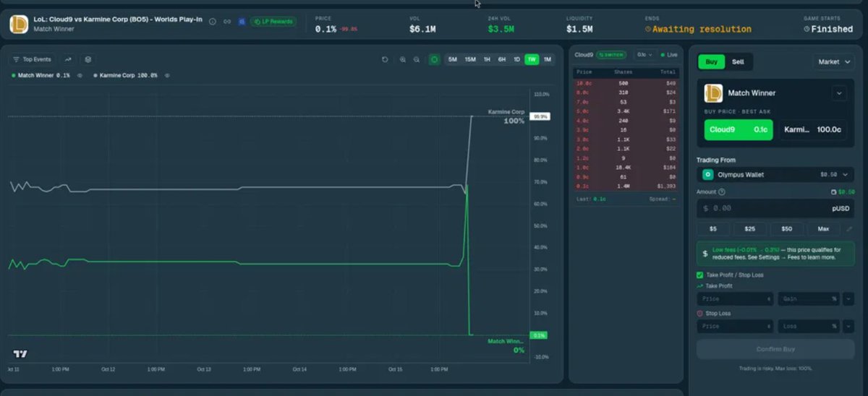Screen dimensions: 868x396
Task: Choose the Cloud9 0.1c outcome button
Action: coord(738,129)
